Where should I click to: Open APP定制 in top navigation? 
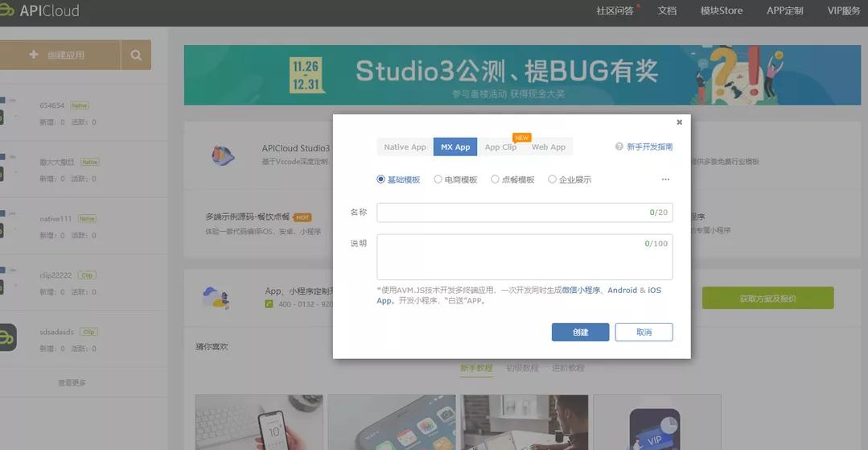click(x=785, y=10)
